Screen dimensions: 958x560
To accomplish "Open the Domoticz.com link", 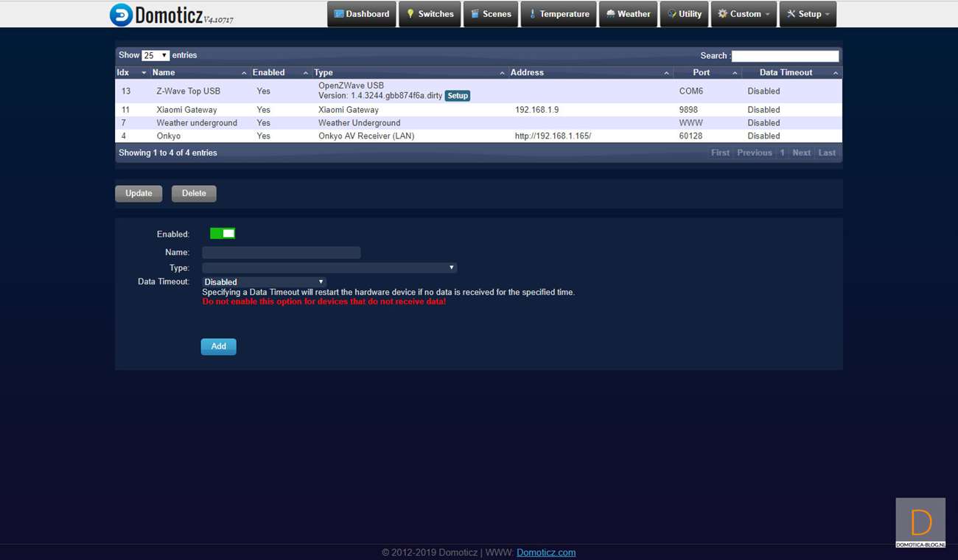I will tap(546, 553).
